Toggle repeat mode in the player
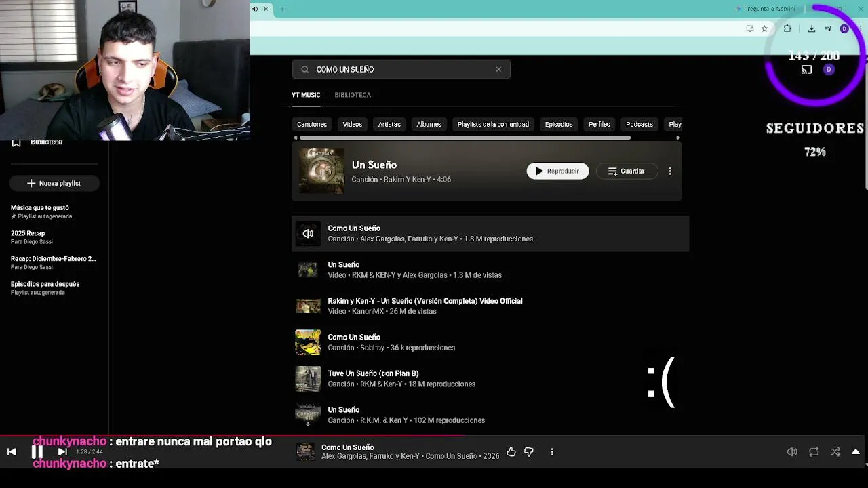868x488 pixels. tap(814, 451)
